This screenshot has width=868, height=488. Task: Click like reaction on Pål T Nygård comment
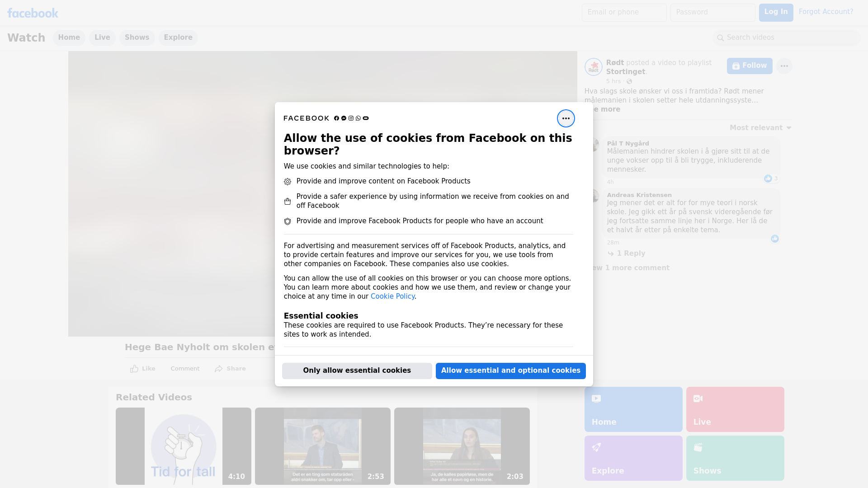768,178
